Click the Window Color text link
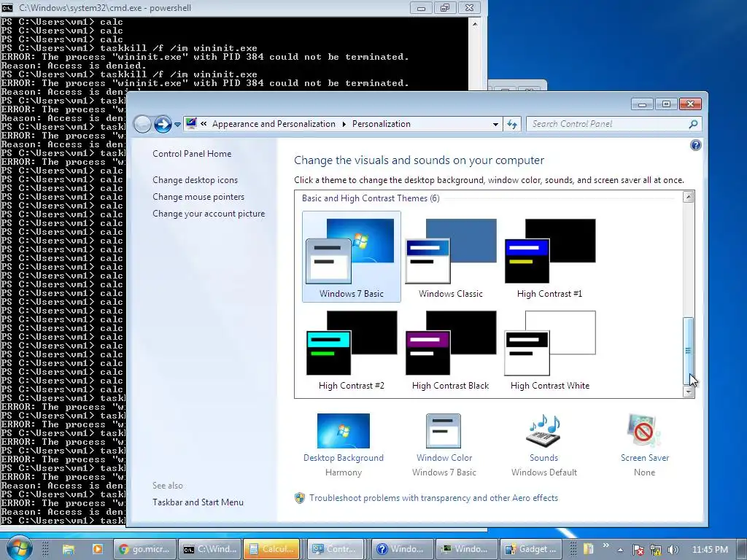Screen dimensions: 747x560 pos(444,458)
